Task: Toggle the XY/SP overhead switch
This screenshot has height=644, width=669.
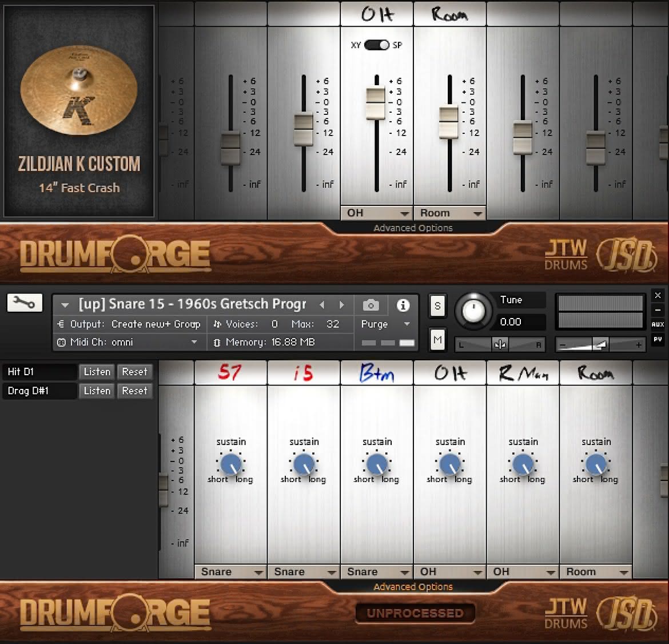Action: 377,45
